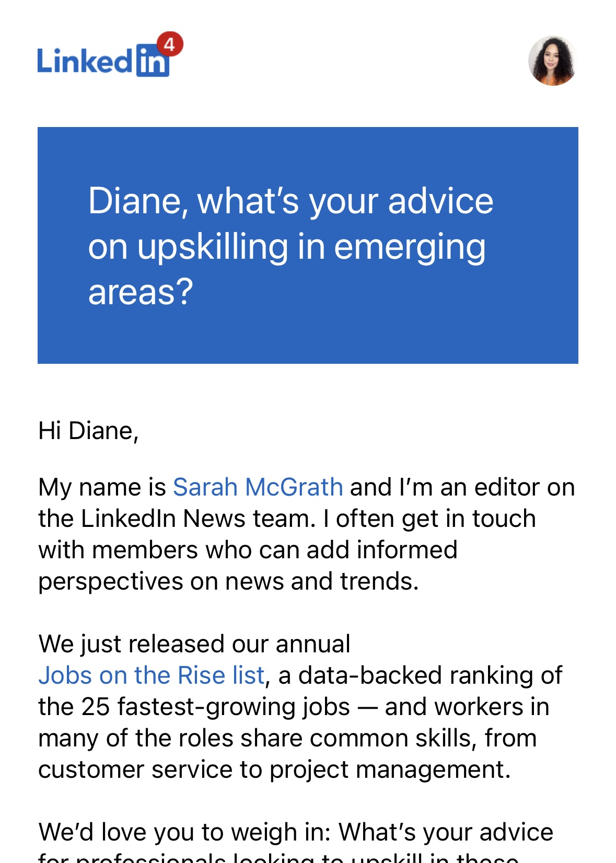Open Sarah McGrath's profile link
This screenshot has height=863, width=616.
[x=258, y=487]
